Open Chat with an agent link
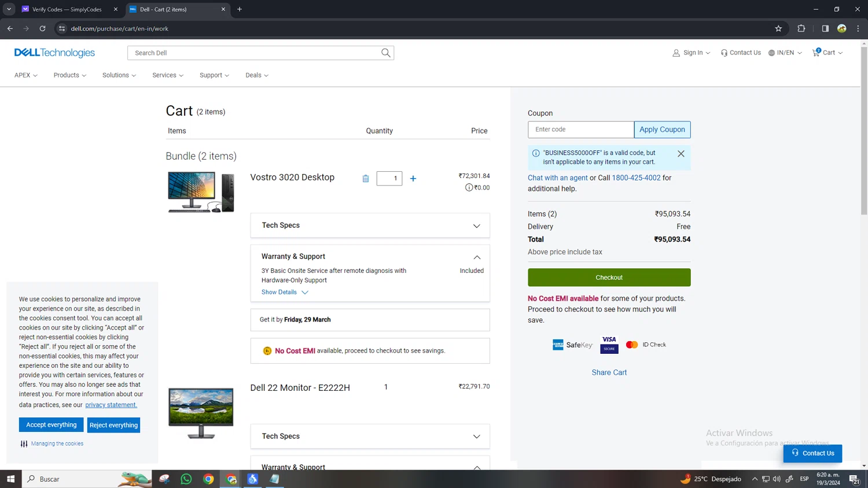Image resolution: width=868 pixels, height=488 pixels. (x=558, y=178)
